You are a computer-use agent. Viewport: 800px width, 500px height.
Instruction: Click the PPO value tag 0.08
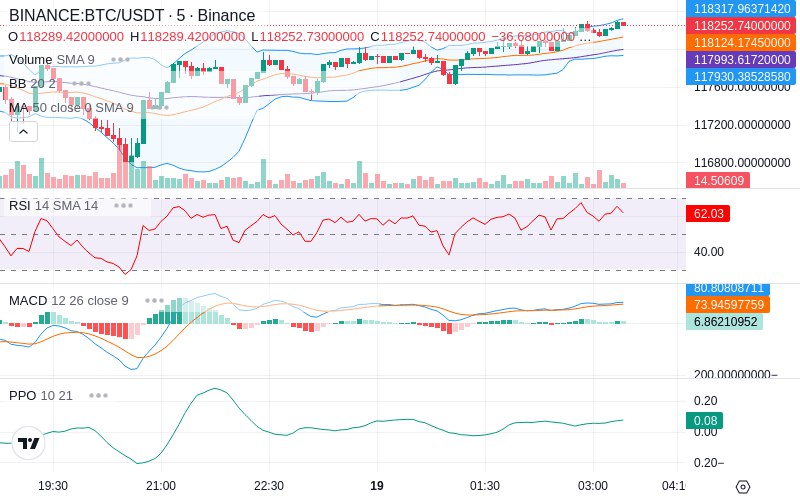tap(705, 420)
